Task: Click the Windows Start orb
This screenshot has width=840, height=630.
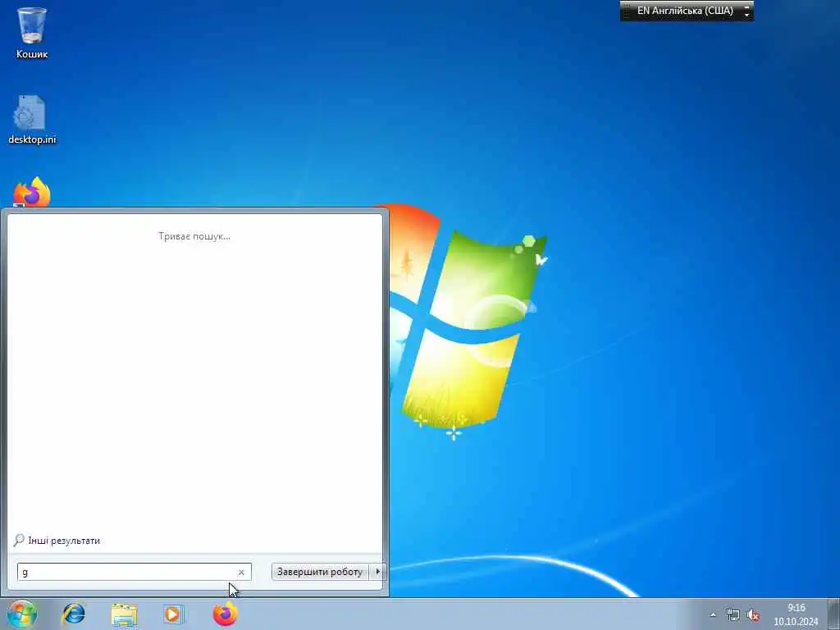Action: point(21,614)
